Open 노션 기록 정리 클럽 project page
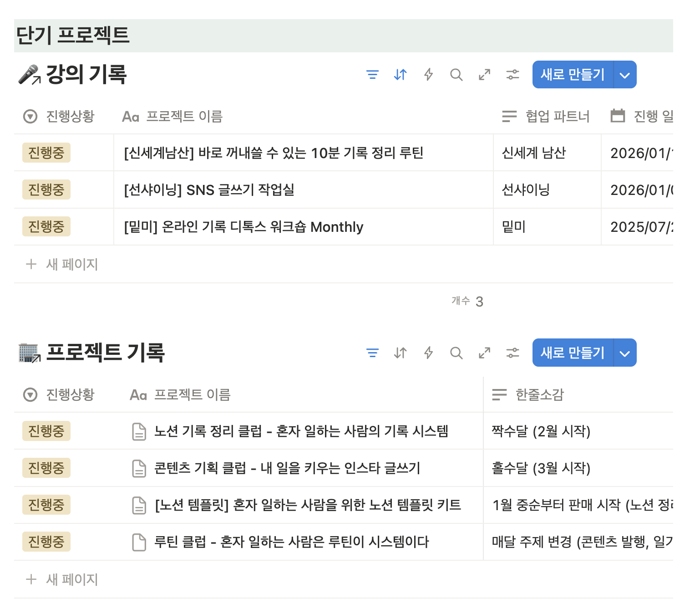This screenshot has width=700, height=604. point(301,431)
